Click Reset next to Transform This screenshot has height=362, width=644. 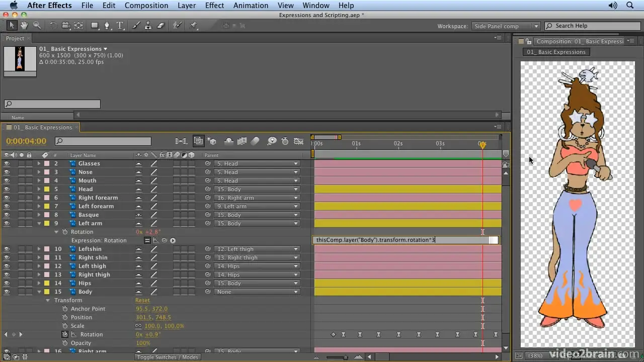click(x=142, y=300)
